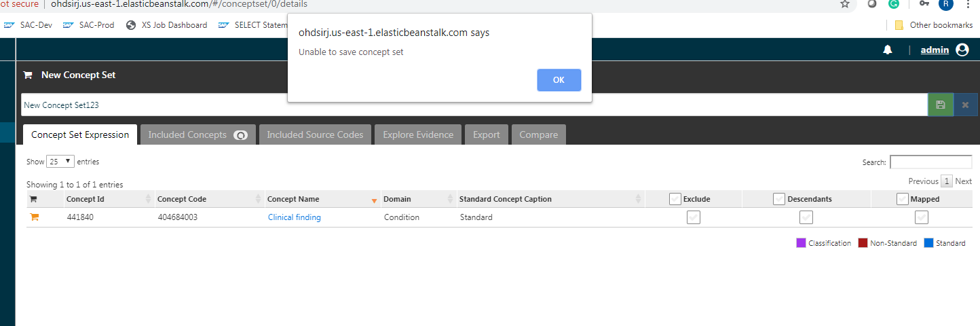Bookmark this page with the star icon

pos(845,4)
